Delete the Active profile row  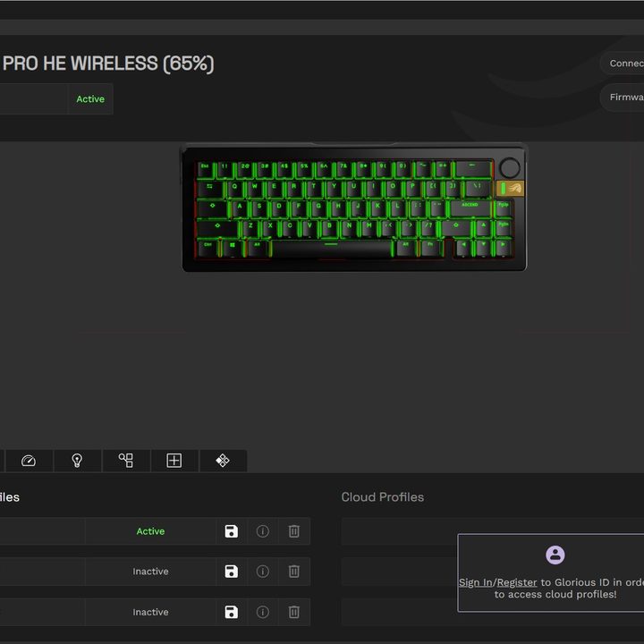294,531
